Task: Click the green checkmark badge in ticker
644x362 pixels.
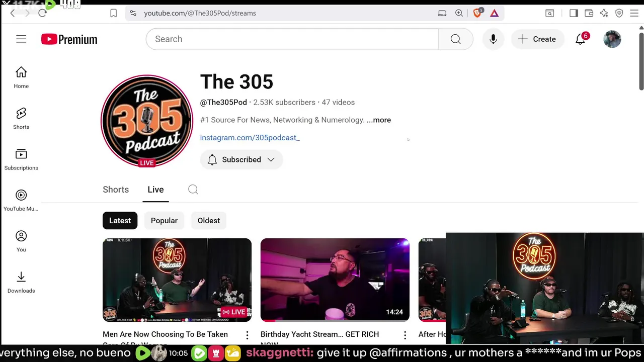Action: coord(199,353)
